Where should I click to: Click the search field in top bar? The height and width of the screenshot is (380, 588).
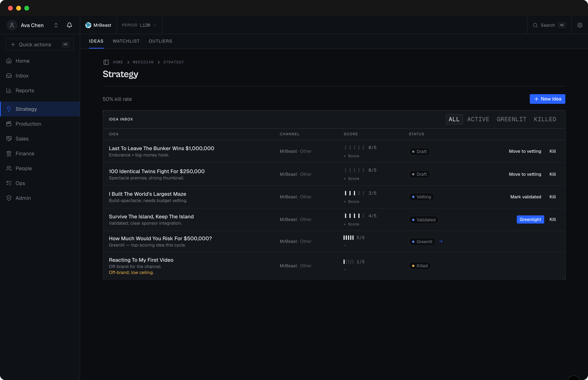coord(549,25)
